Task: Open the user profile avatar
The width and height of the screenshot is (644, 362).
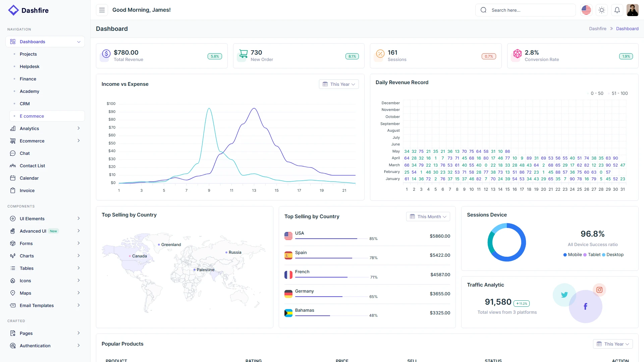Action: 633,10
